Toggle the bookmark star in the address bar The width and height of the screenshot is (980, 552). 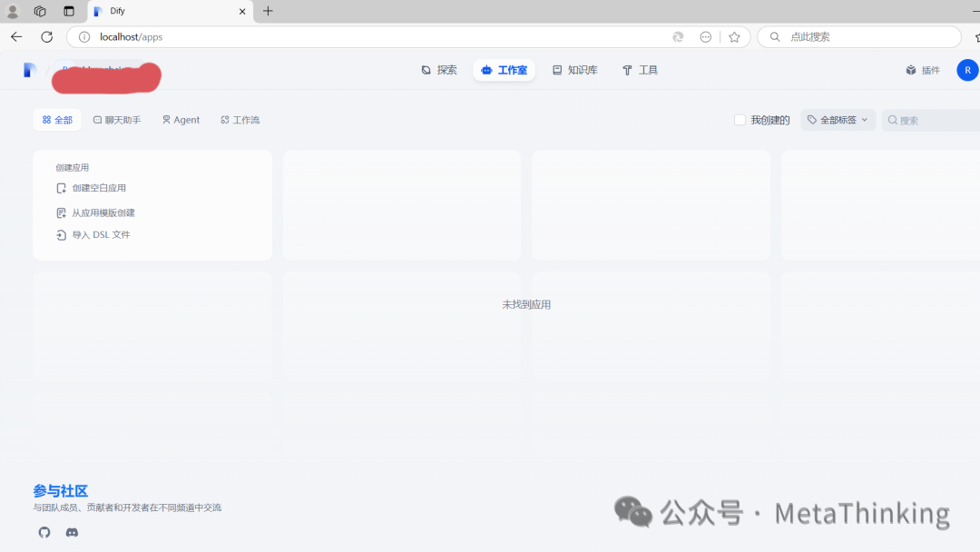pyautogui.click(x=734, y=36)
